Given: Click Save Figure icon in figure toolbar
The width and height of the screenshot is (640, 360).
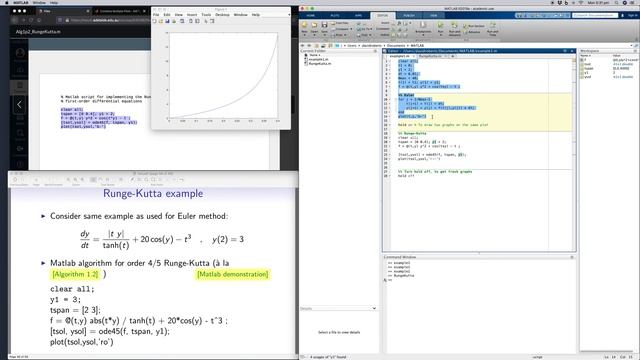Looking at the screenshot, I should (x=167, y=21).
